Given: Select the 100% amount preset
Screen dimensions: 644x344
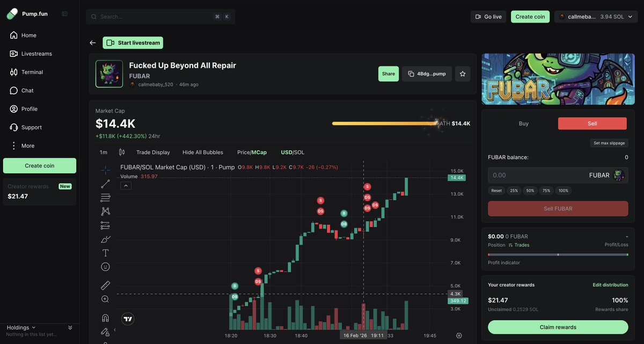Looking at the screenshot, I should tap(563, 191).
